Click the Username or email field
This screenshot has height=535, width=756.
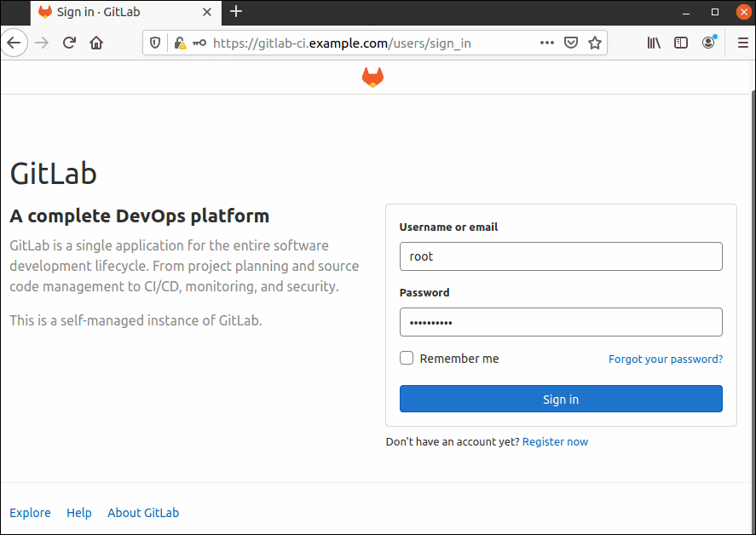point(561,256)
